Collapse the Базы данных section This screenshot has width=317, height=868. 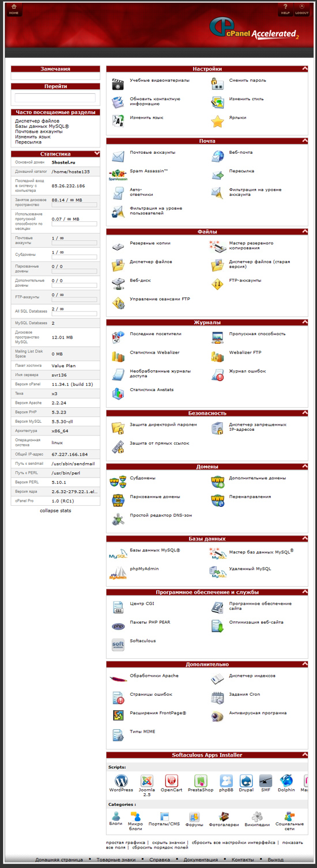pyautogui.click(x=304, y=539)
